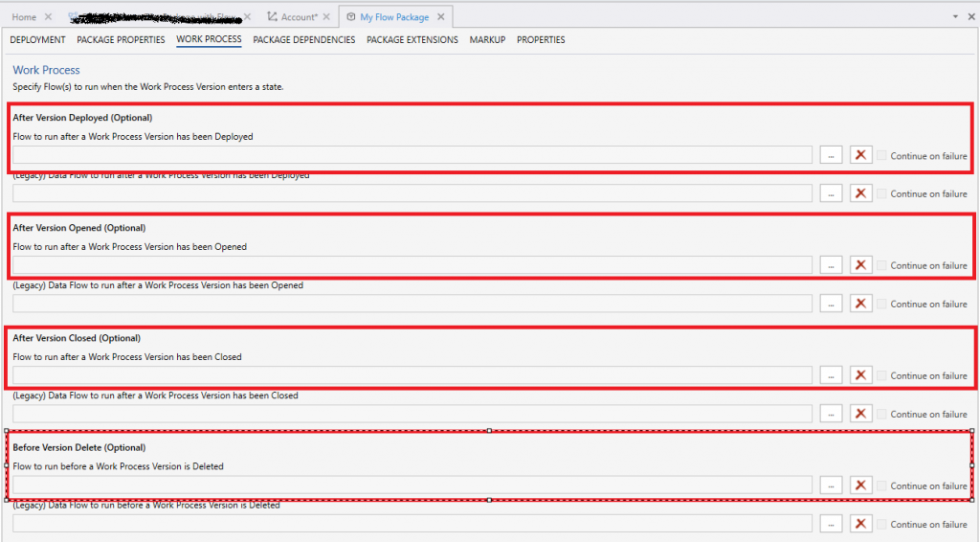Click the After Version Opened flow input field
The width and height of the screenshot is (980, 542).
click(412, 265)
